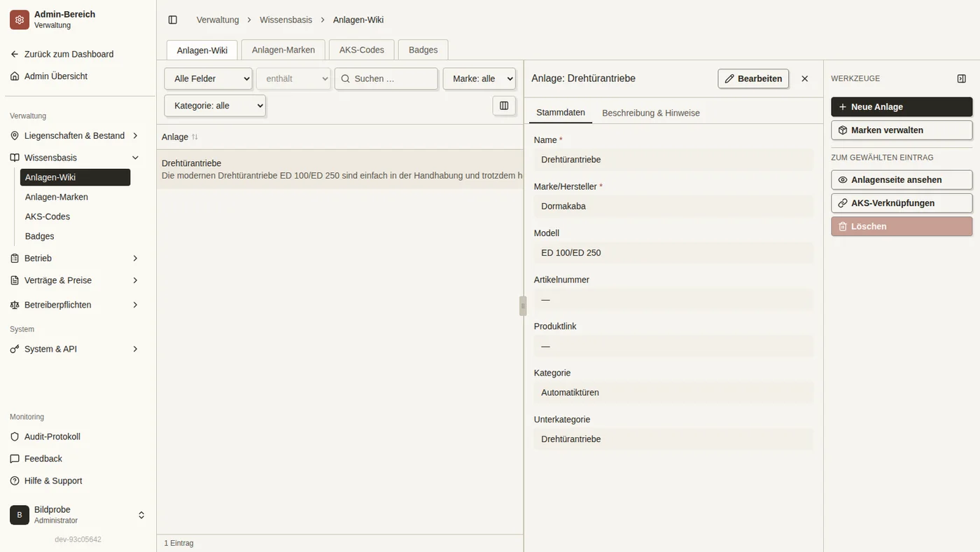Screen dimensions: 980x552
Task: Click the column layout icon button
Action: point(504,106)
